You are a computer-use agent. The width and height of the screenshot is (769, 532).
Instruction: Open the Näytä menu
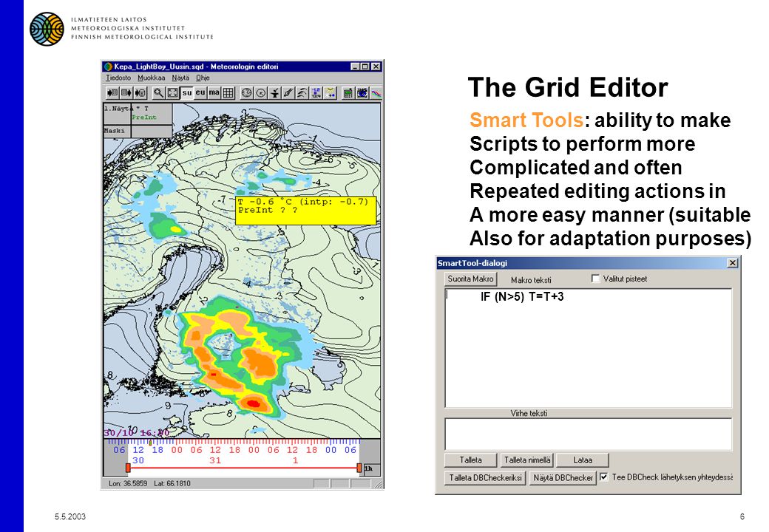[180, 78]
